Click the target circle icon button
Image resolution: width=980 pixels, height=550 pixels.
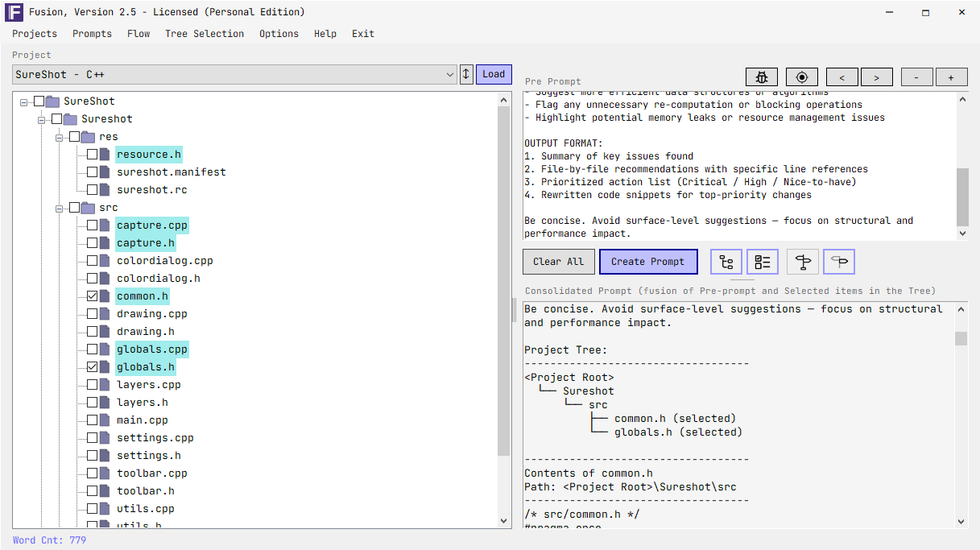click(x=802, y=77)
